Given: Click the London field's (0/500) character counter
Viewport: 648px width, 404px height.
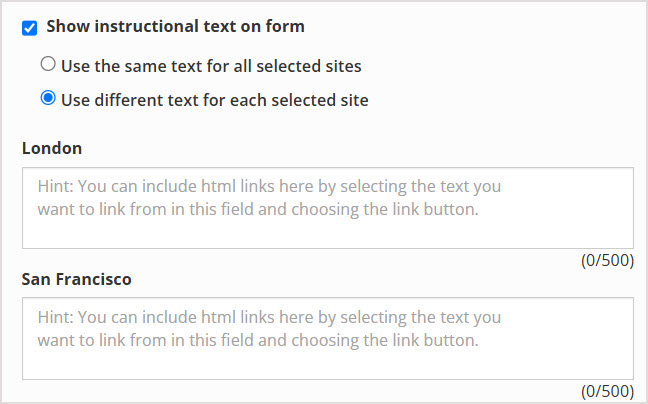Looking at the screenshot, I should (608, 261).
